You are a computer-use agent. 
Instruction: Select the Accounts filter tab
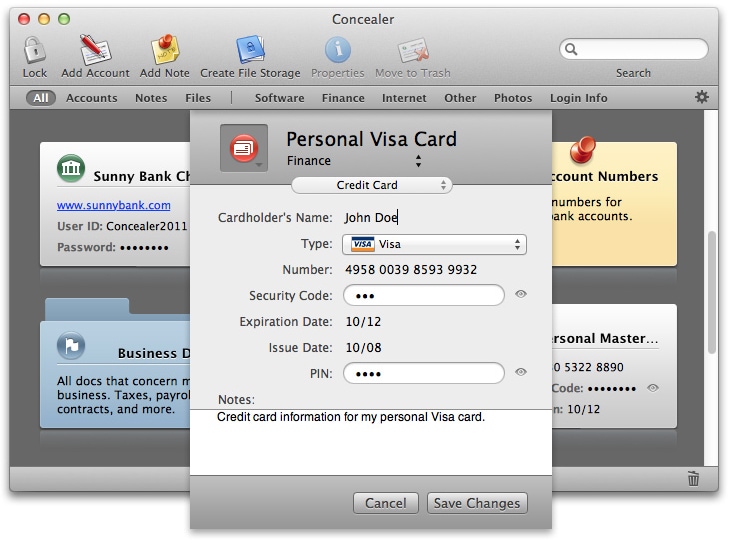[x=91, y=98]
